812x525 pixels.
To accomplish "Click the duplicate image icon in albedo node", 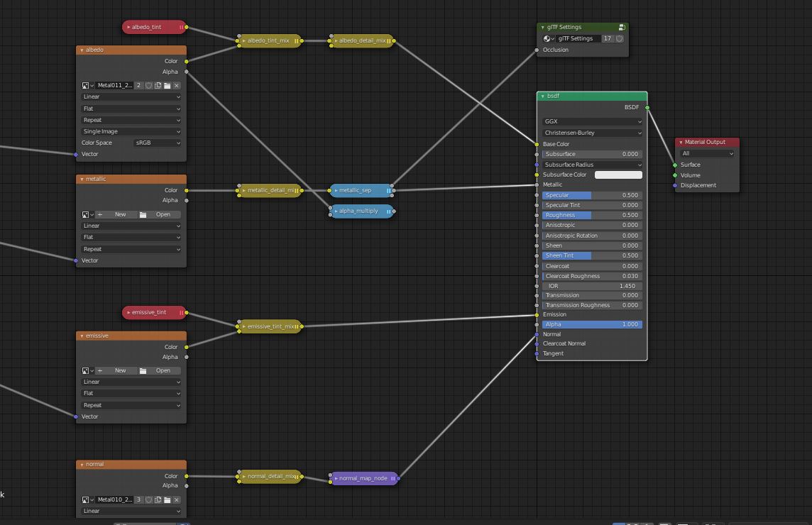I will pos(158,85).
